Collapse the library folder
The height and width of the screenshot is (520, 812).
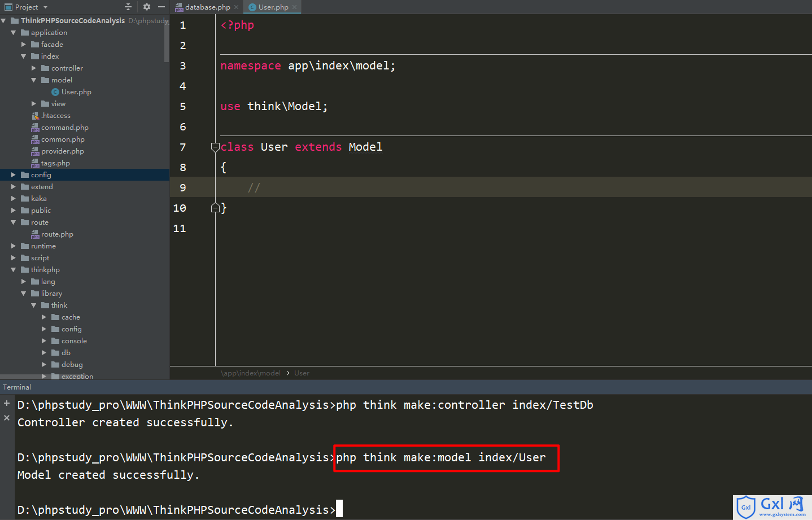(24, 294)
